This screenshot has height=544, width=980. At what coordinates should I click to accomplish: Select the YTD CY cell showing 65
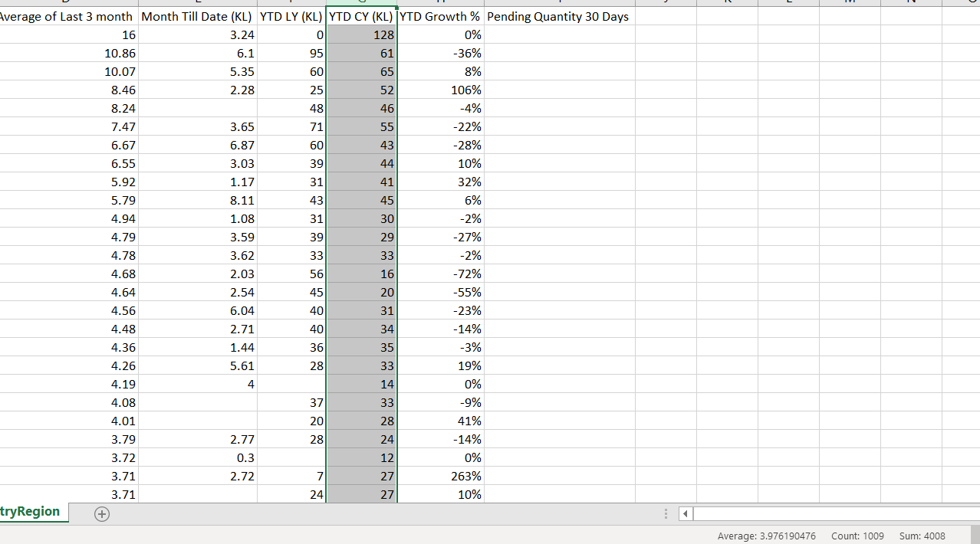point(361,71)
